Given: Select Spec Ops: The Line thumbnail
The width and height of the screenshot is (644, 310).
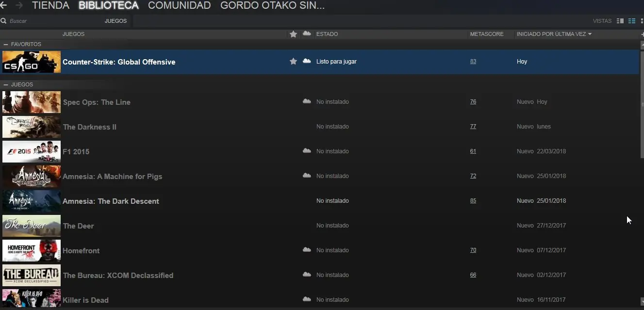Looking at the screenshot, I should pos(32,102).
